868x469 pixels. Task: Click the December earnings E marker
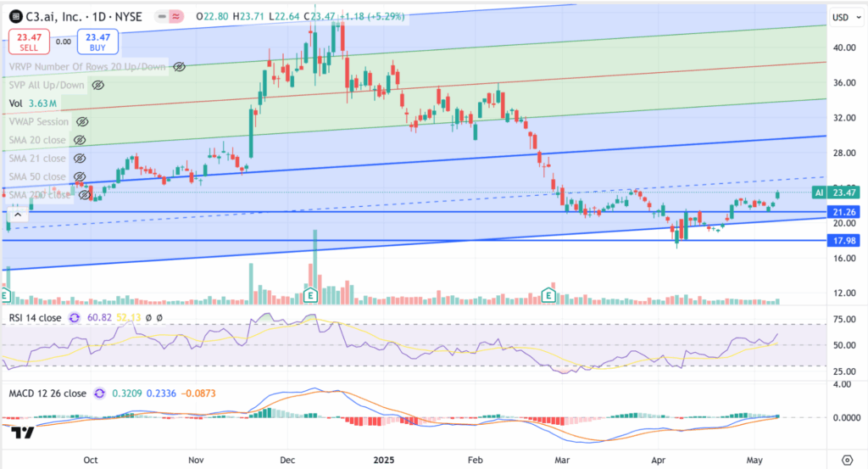coord(310,295)
